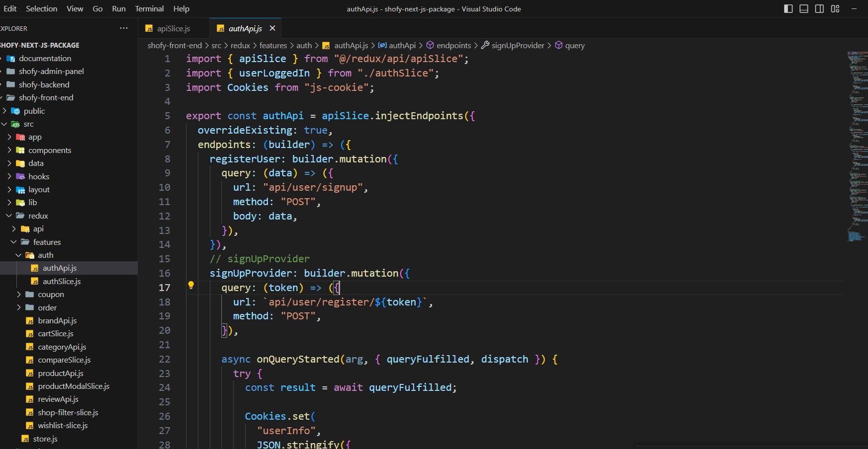Image resolution: width=868 pixels, height=449 pixels.
Task: Switch to apiSlice.js tab
Action: tap(174, 28)
